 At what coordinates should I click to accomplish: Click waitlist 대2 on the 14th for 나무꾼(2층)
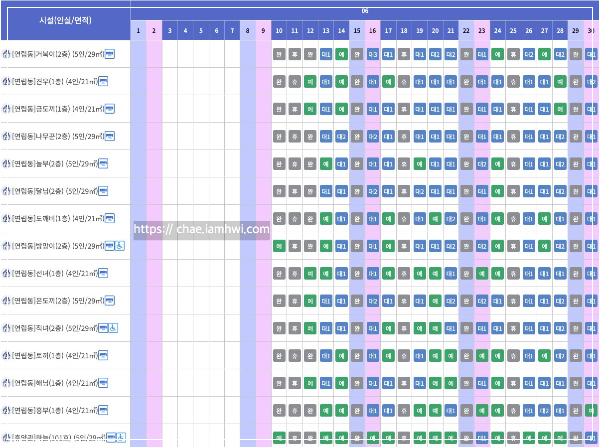pyautogui.click(x=341, y=137)
